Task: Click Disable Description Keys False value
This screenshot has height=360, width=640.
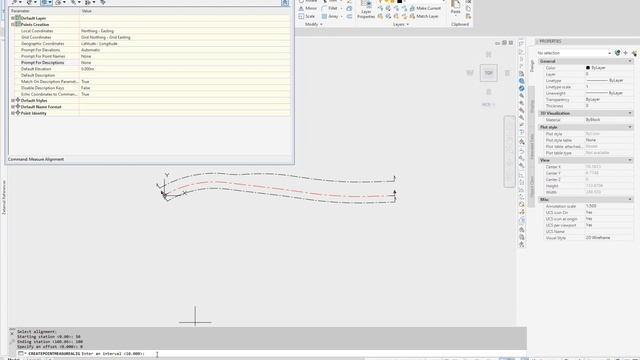Action: click(x=85, y=88)
